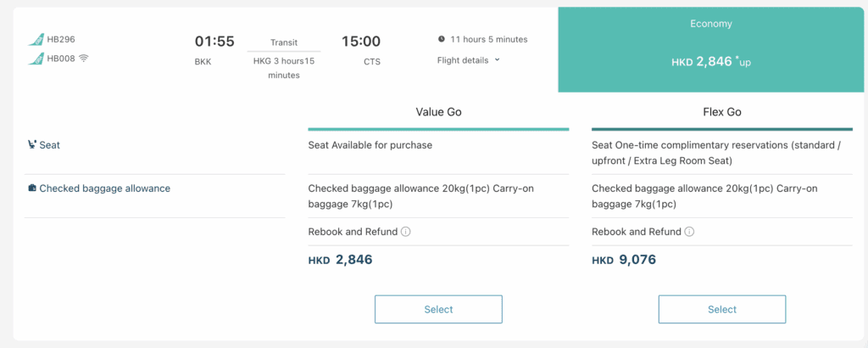
Task: Open Flex Go rebook and refund info icon
Action: [x=688, y=232]
